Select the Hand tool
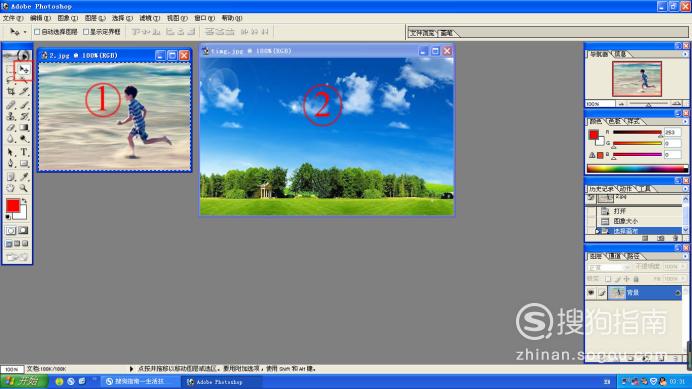 pyautogui.click(x=11, y=189)
